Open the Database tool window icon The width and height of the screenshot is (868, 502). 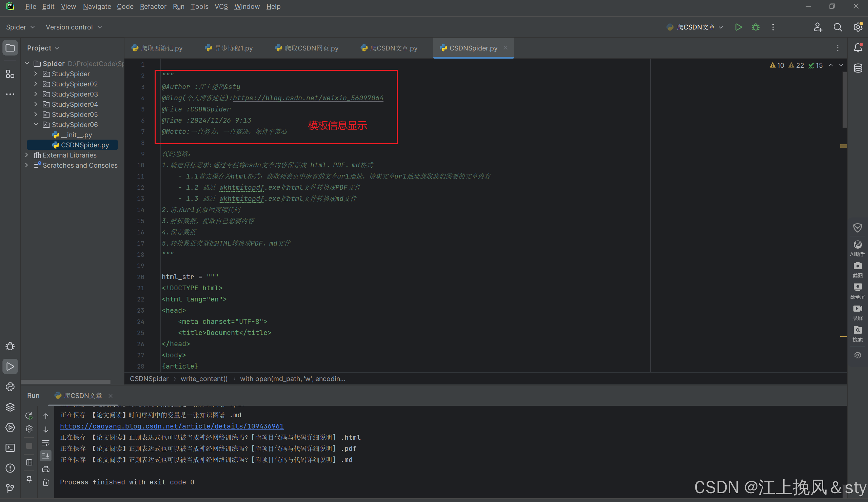click(x=858, y=68)
